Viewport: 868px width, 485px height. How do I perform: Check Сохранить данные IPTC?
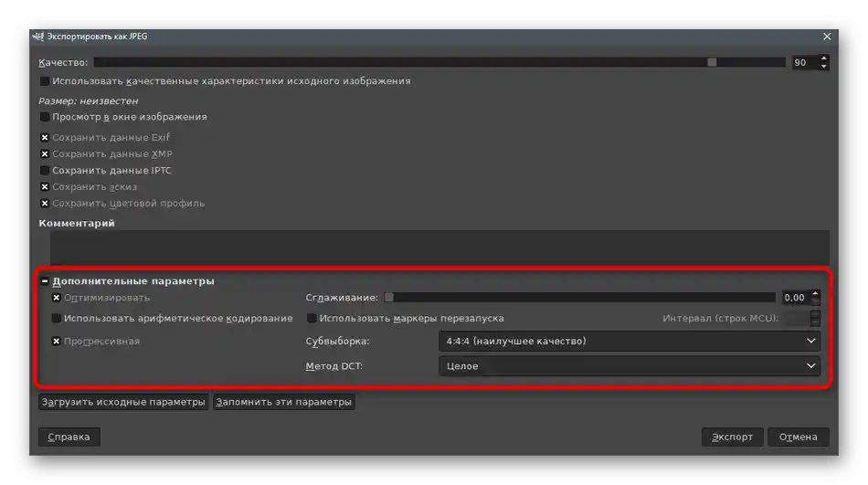click(x=45, y=171)
